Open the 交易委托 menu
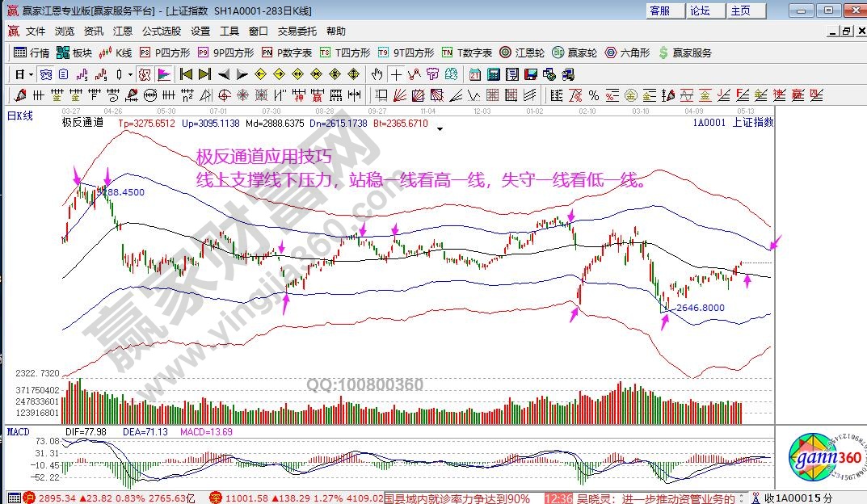The image size is (867, 504). pos(297,31)
